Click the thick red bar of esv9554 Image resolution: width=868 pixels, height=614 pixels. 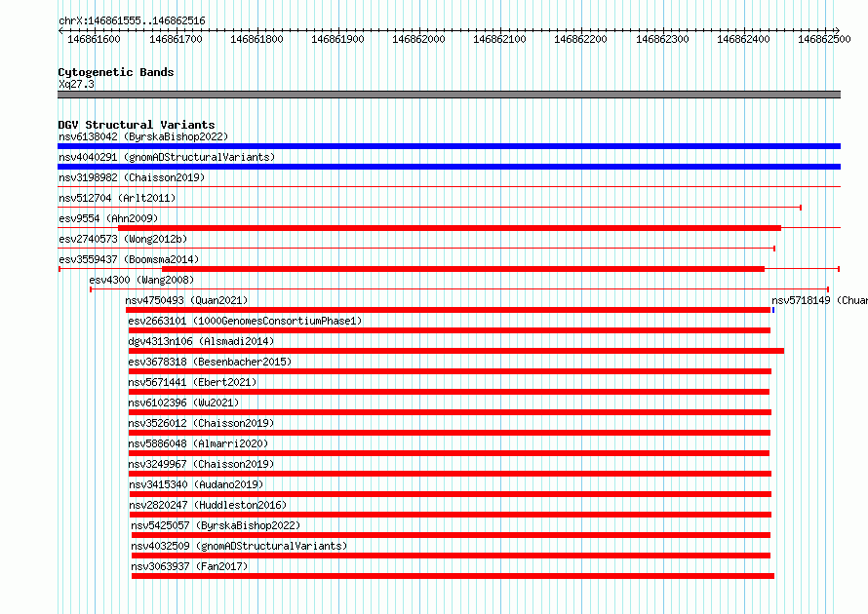[450, 228]
